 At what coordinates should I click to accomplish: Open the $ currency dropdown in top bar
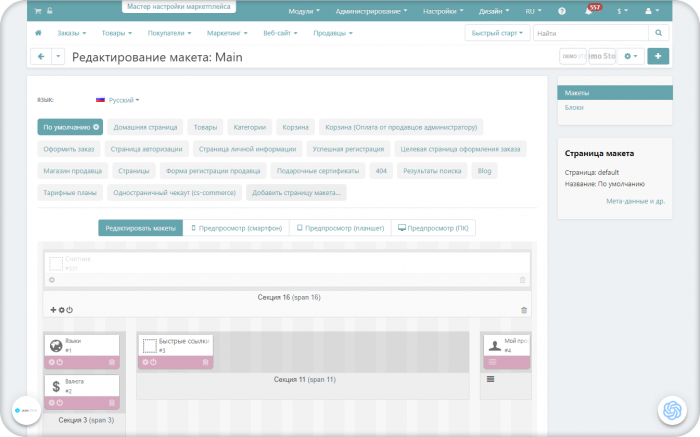click(x=622, y=11)
